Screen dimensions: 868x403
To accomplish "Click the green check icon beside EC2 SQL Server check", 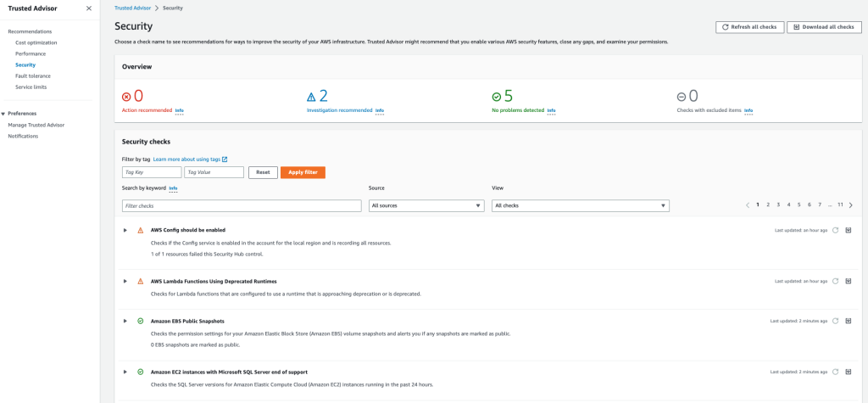I will pos(141,372).
